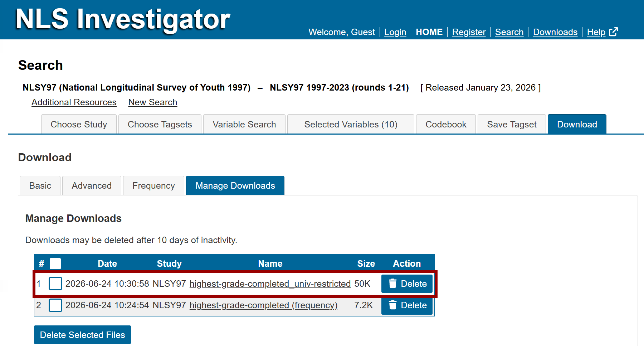Click the external link icon next to Help

pyautogui.click(x=613, y=32)
